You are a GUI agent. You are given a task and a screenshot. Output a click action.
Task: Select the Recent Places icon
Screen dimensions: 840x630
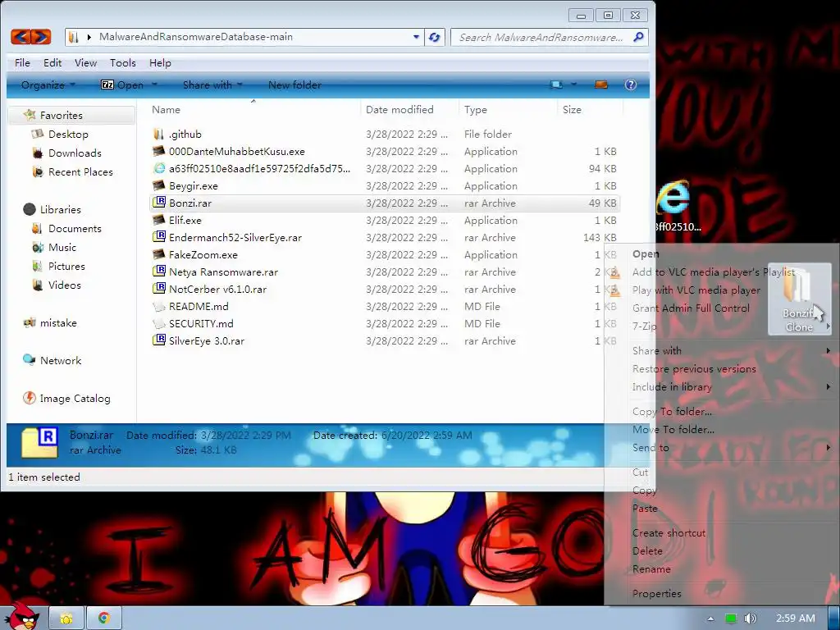point(38,172)
